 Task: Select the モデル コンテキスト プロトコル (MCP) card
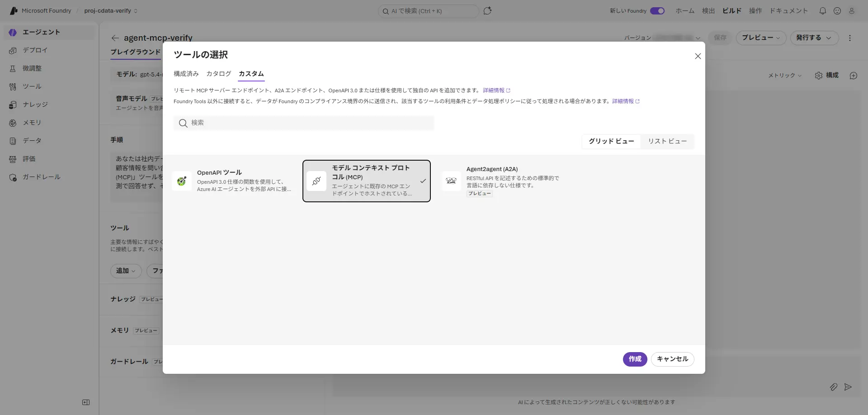[x=367, y=181]
